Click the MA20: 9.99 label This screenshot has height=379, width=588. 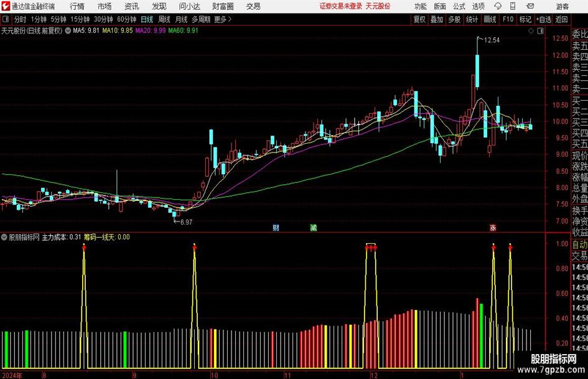(x=151, y=30)
